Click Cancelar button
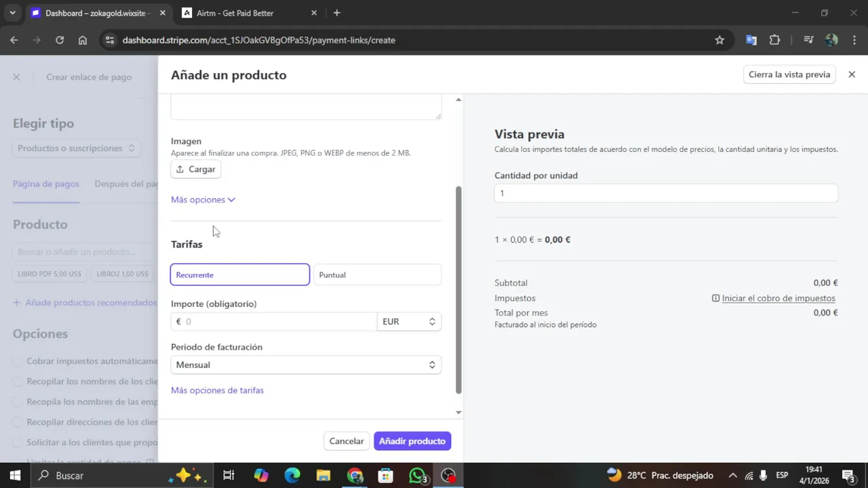 click(x=347, y=441)
